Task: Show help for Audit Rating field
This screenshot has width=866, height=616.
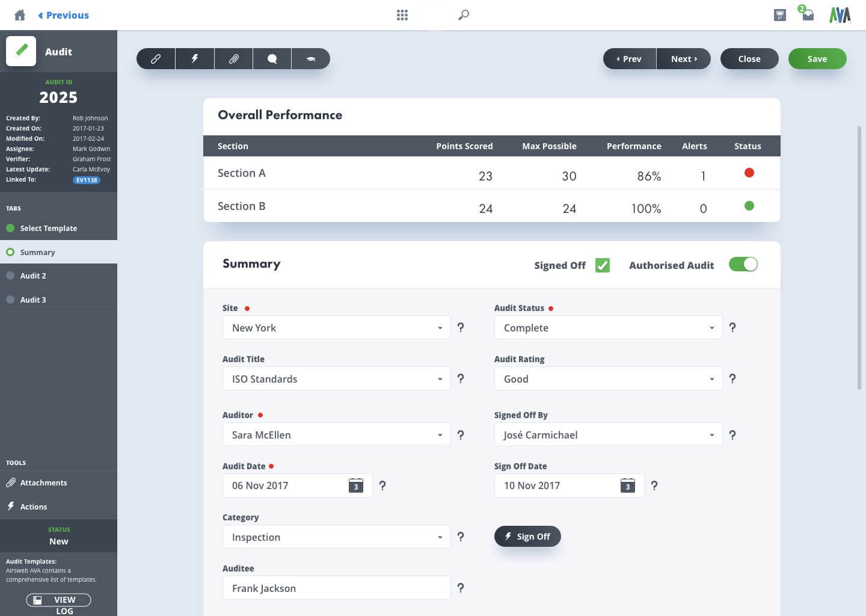Action: click(x=732, y=379)
